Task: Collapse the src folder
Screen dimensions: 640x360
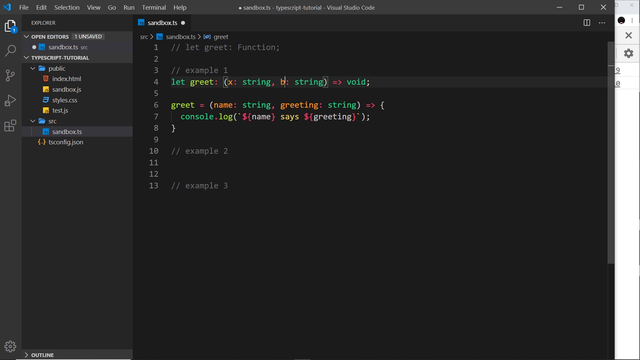Action: click(x=33, y=121)
